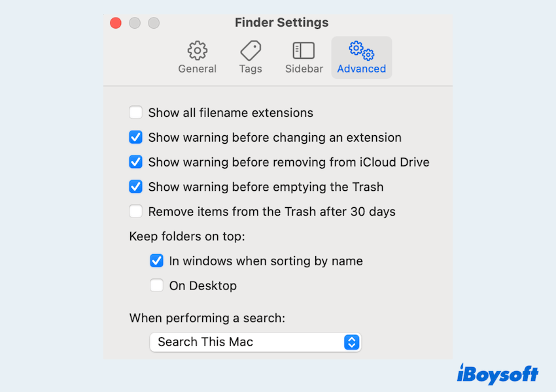Viewport: 556px width, 392px height.
Task: Open the Search This Mac dropdown
Action: (x=255, y=342)
